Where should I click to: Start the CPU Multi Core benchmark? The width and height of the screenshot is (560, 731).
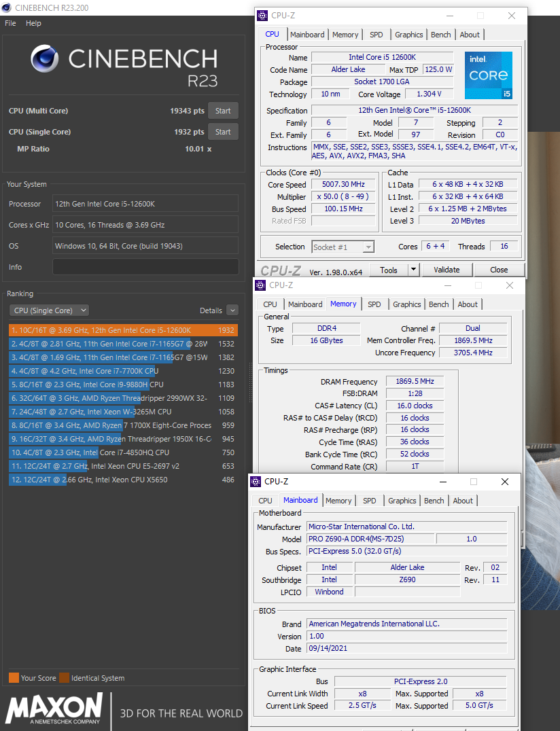click(x=223, y=111)
